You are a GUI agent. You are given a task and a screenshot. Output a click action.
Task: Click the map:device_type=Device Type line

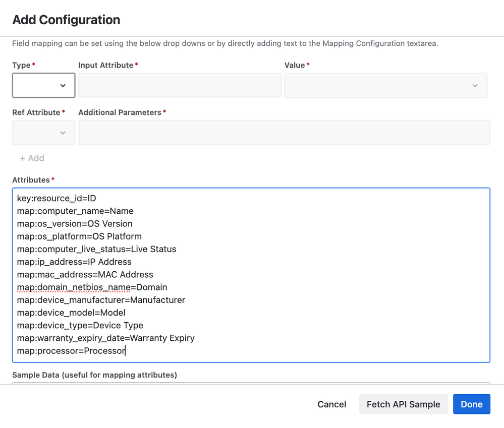(80, 326)
